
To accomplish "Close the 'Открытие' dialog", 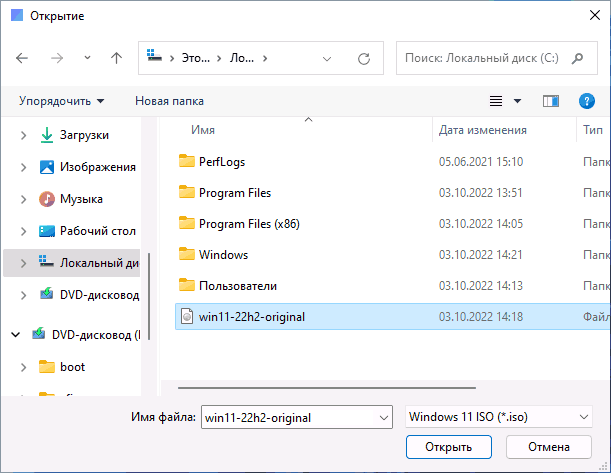I will [595, 16].
